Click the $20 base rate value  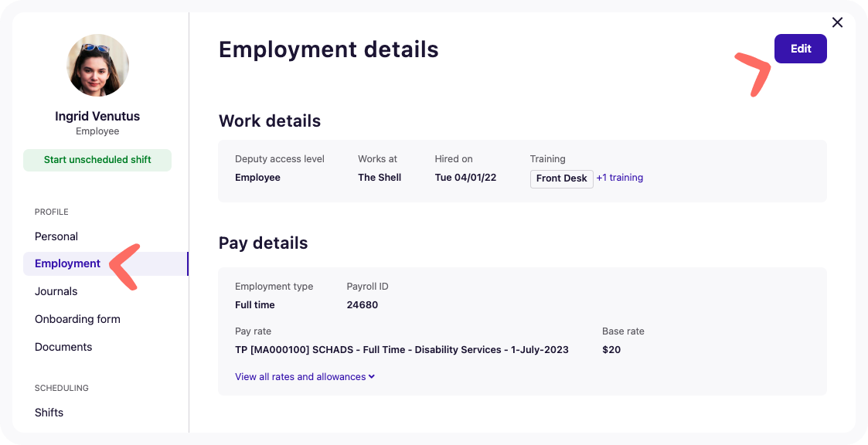(x=611, y=349)
